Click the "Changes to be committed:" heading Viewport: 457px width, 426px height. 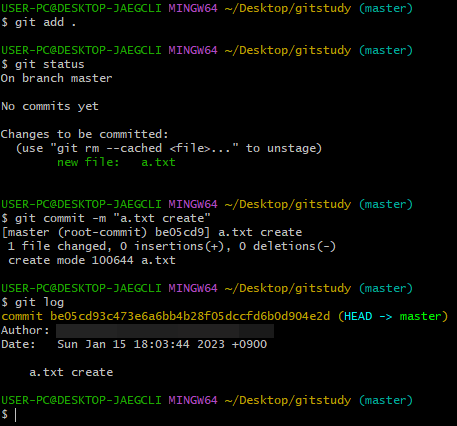(84, 134)
